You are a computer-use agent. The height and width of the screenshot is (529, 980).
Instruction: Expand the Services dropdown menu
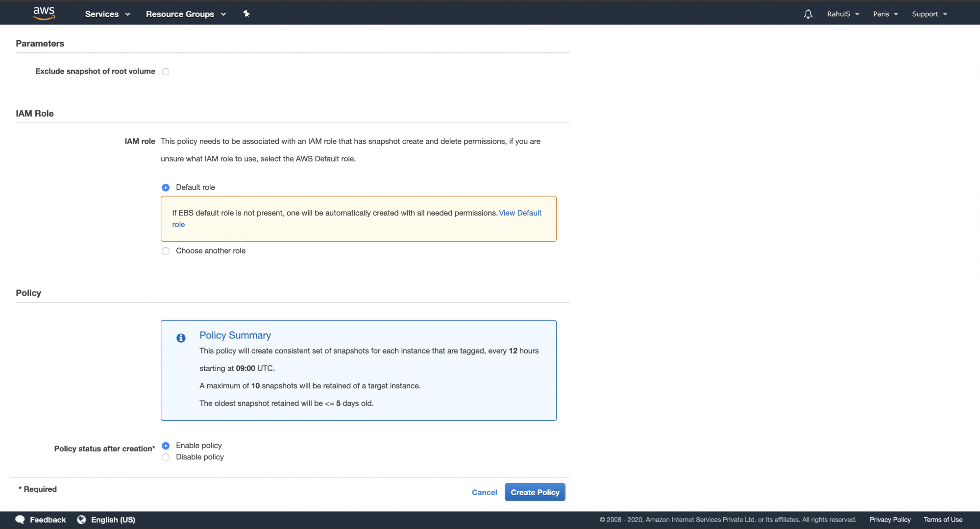pos(107,14)
